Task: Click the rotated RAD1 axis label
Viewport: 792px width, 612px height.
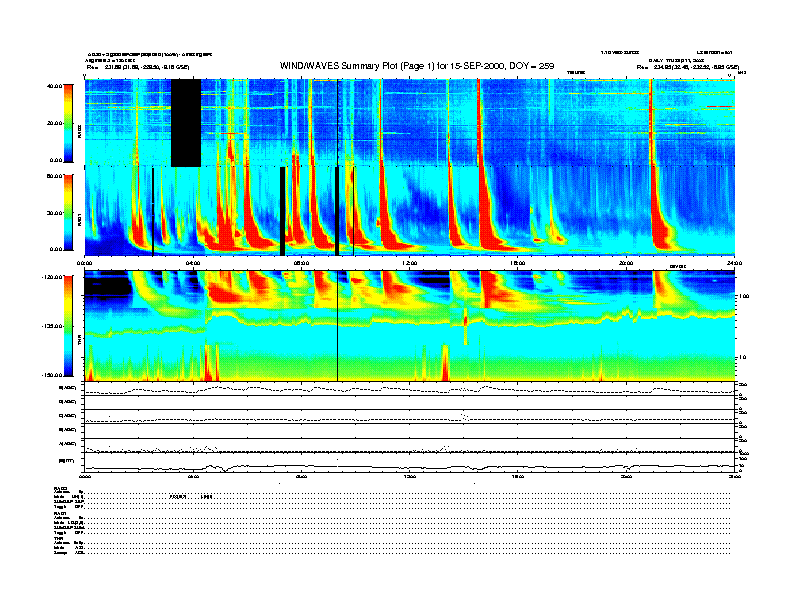Action: pyautogui.click(x=79, y=220)
